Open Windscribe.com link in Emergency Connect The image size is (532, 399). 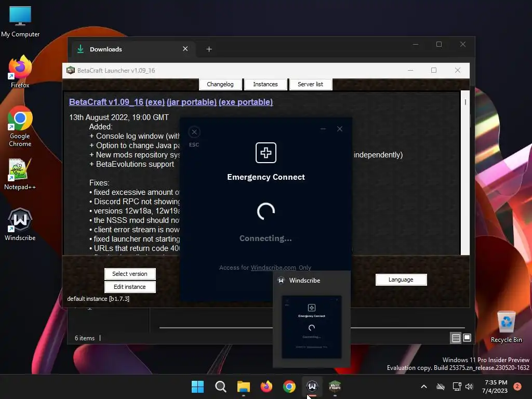[x=273, y=268]
